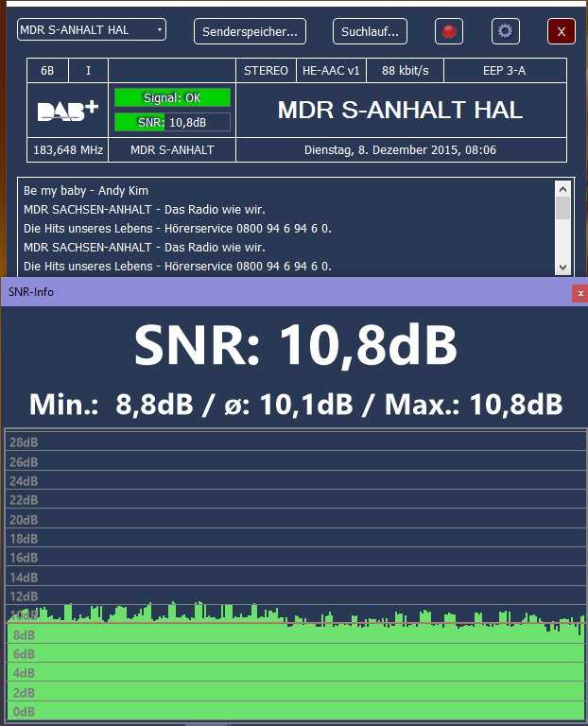Click the 183,648 MHz frequency cell
This screenshot has width=588, height=726.
pyautogui.click(x=68, y=149)
